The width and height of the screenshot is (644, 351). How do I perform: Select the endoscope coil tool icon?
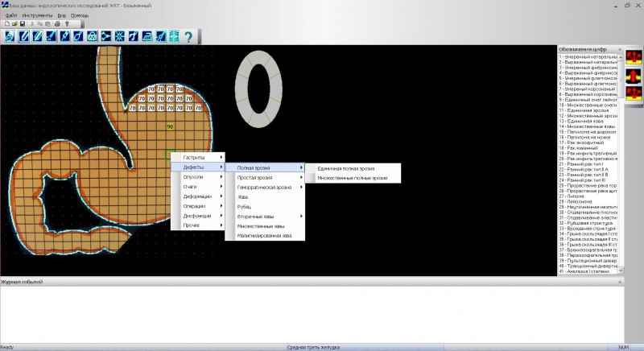point(10,36)
